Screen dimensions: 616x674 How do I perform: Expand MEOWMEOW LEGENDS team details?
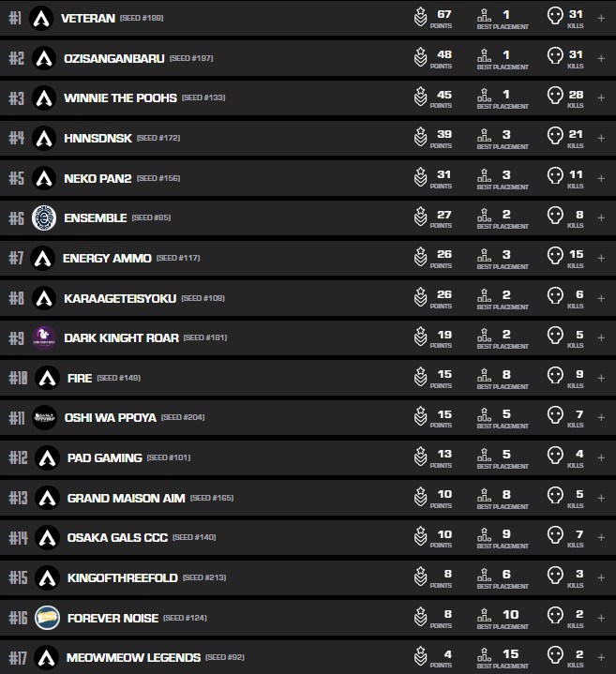coord(601,658)
